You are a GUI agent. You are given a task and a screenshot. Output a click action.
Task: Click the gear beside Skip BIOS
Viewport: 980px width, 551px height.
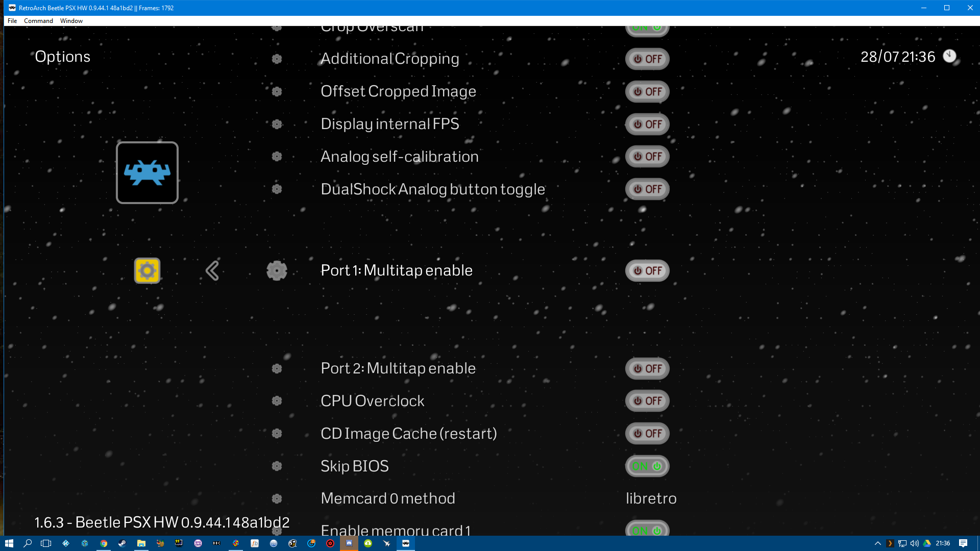(277, 466)
